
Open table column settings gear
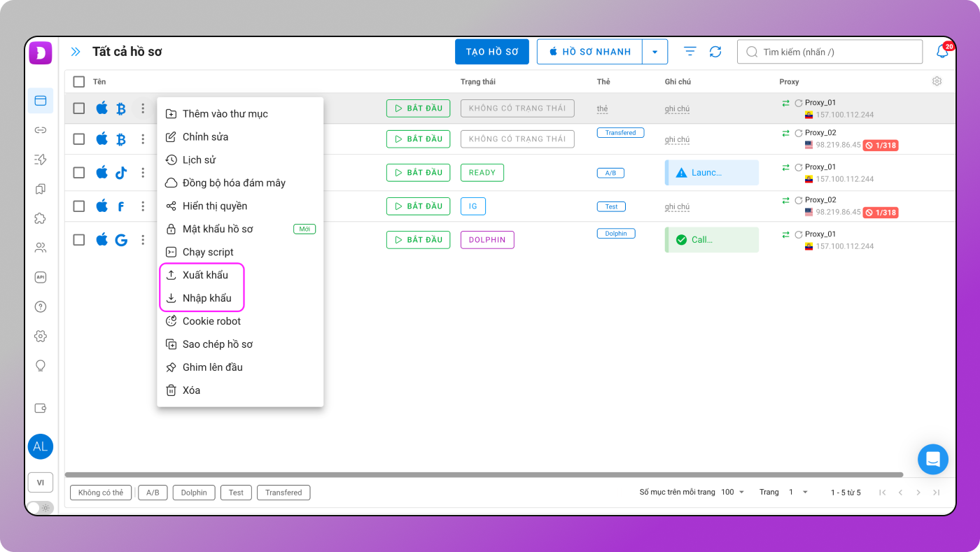coord(937,81)
